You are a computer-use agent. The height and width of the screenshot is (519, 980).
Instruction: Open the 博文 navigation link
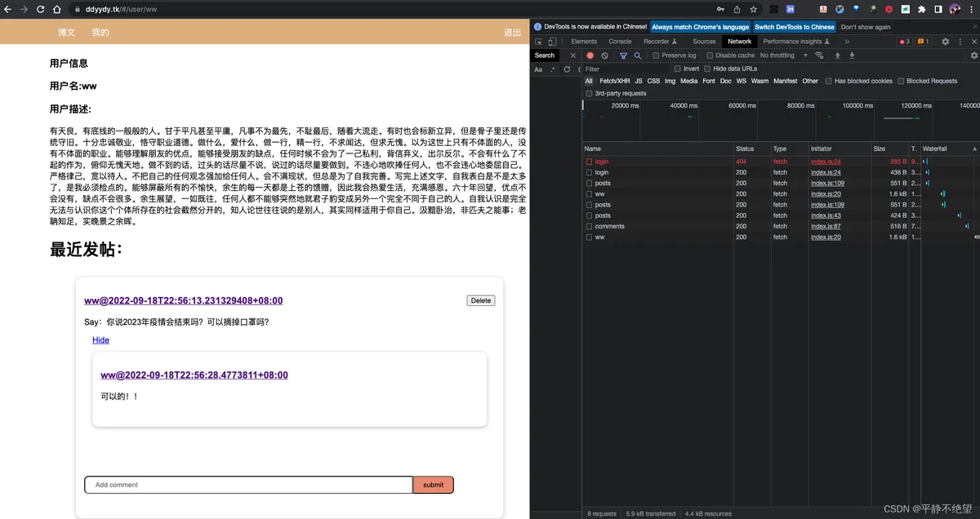pos(66,33)
